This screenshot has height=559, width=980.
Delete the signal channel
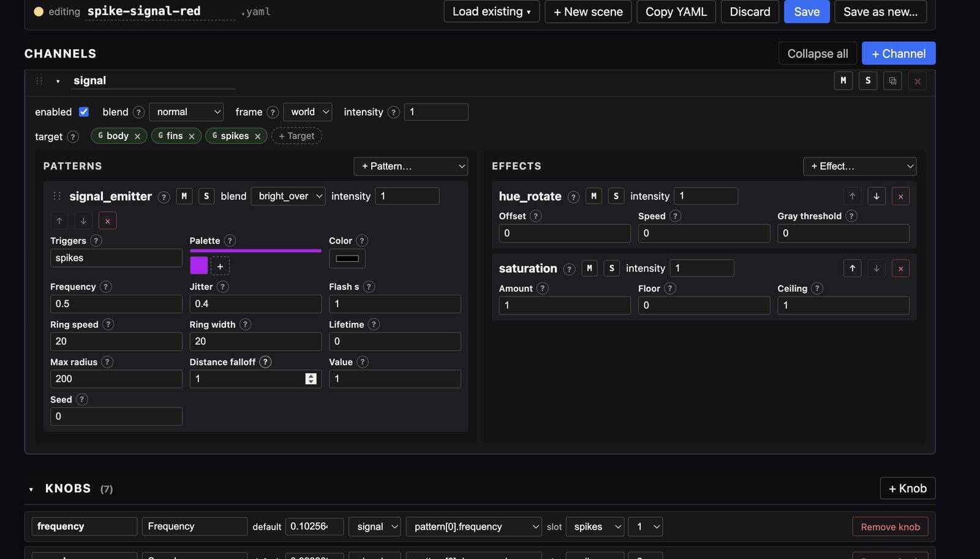point(918,81)
